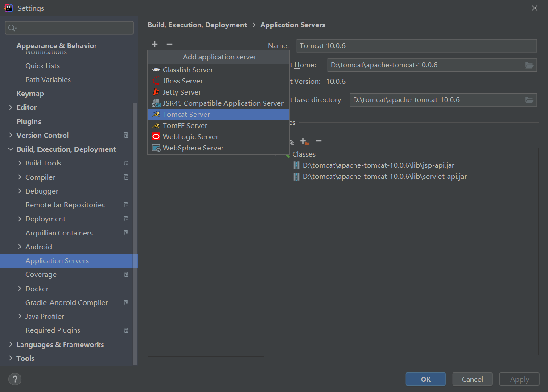Click the Glassfish Server icon in the popup
Image resolution: width=548 pixels, height=392 pixels.
tap(156, 70)
